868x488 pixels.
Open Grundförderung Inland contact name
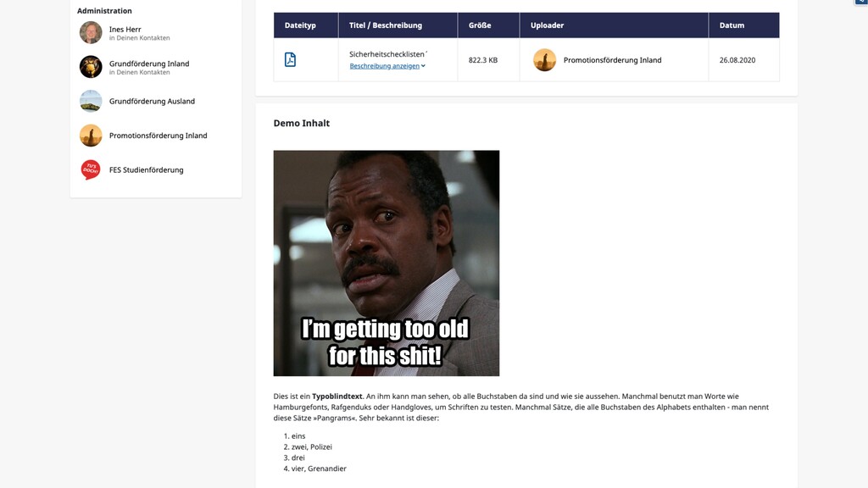click(x=149, y=64)
